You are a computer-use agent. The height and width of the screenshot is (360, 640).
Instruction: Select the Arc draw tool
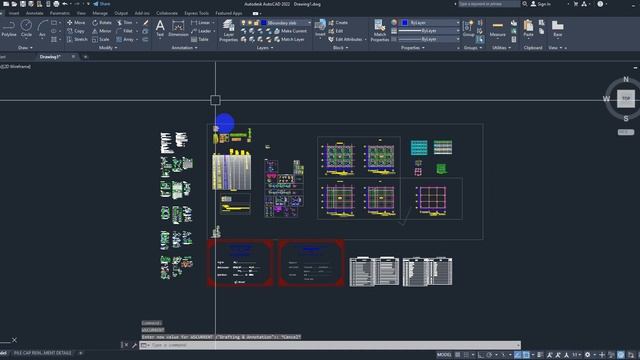42,29
